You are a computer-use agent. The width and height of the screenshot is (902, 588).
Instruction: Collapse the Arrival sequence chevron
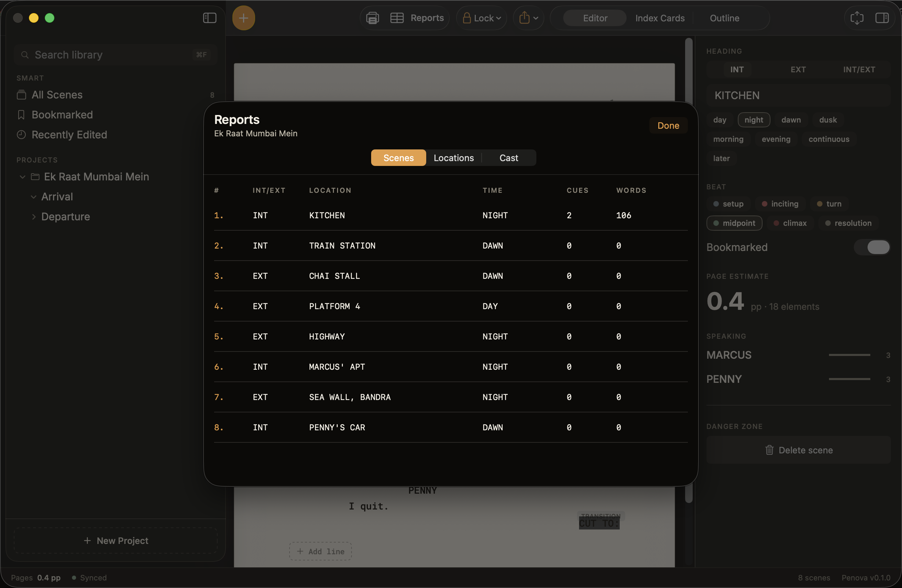(34, 197)
